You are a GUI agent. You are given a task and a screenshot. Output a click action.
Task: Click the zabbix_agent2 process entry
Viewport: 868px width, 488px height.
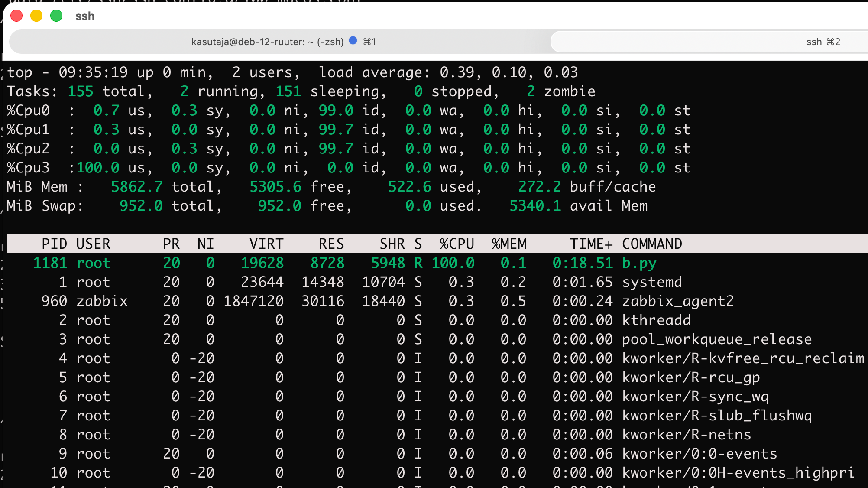tap(678, 301)
